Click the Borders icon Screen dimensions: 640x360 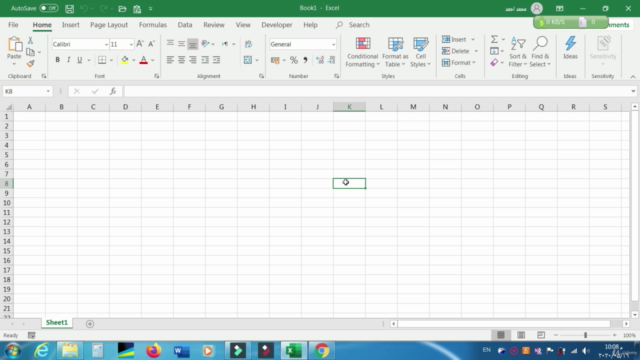(102, 60)
